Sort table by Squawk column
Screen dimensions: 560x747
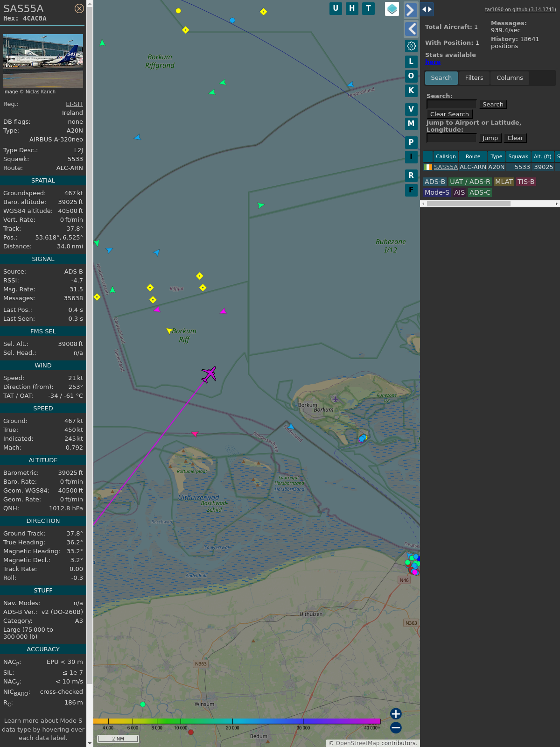[x=518, y=157]
